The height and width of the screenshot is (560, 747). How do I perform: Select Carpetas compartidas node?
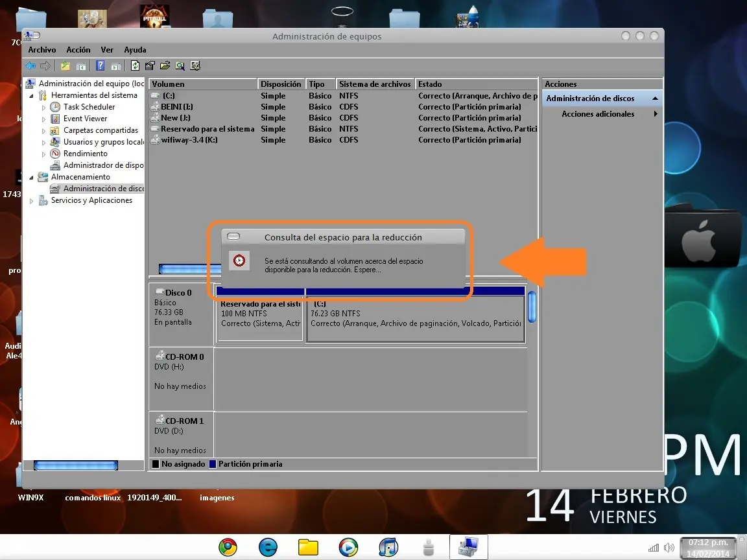(101, 130)
